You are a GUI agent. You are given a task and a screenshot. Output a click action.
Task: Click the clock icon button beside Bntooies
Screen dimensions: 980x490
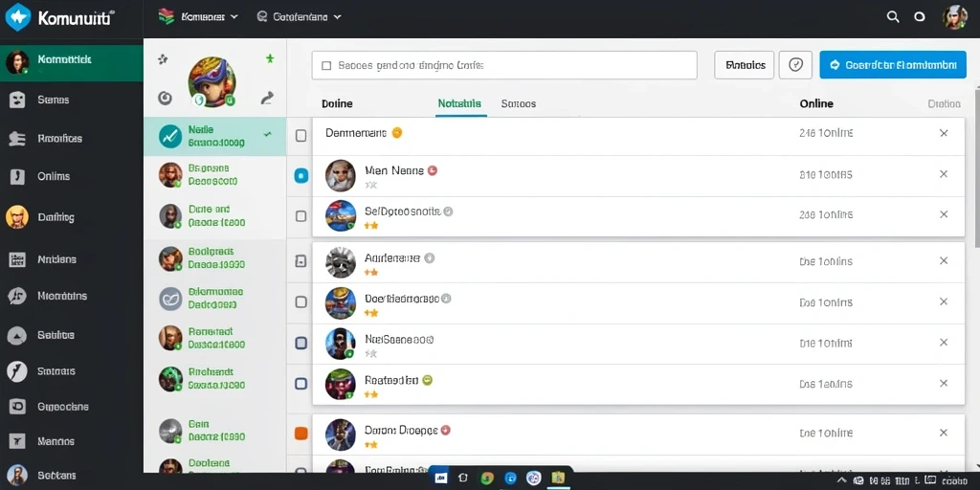(x=795, y=64)
